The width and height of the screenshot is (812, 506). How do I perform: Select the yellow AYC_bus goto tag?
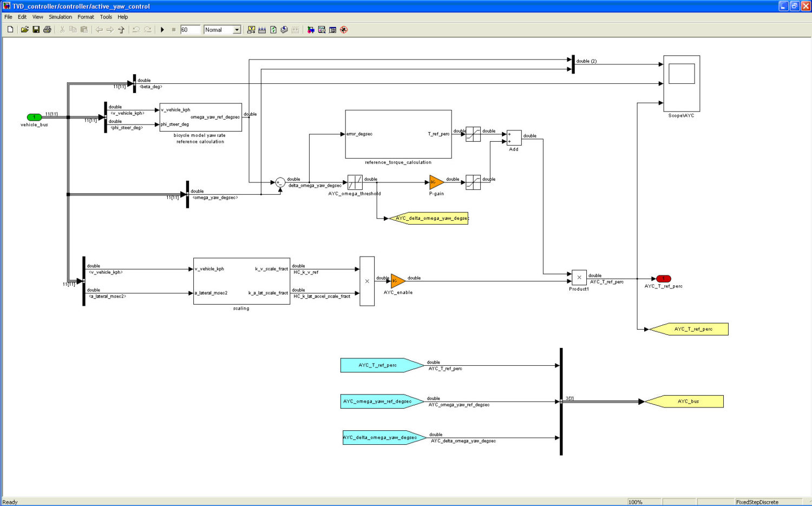(687, 401)
